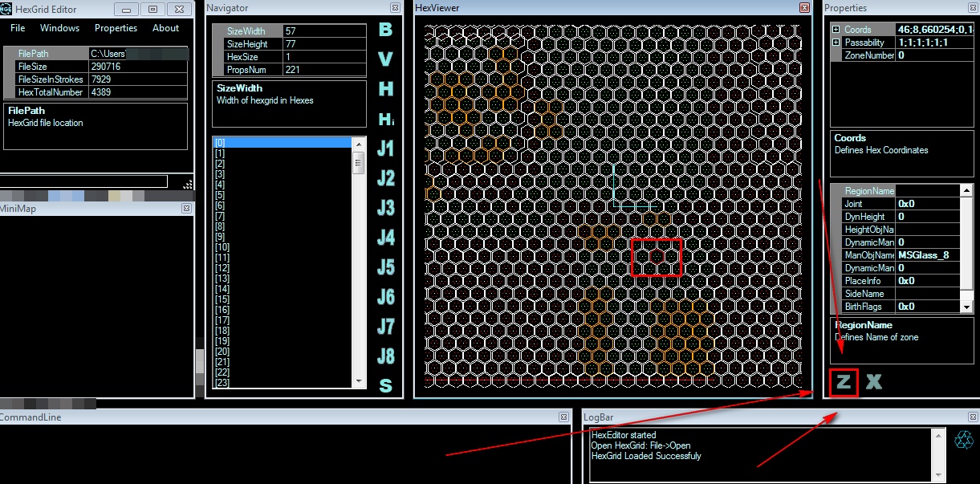Select the Hi icon in the Navigator toolbar
Image resolution: width=980 pixels, height=484 pixels.
click(x=386, y=119)
